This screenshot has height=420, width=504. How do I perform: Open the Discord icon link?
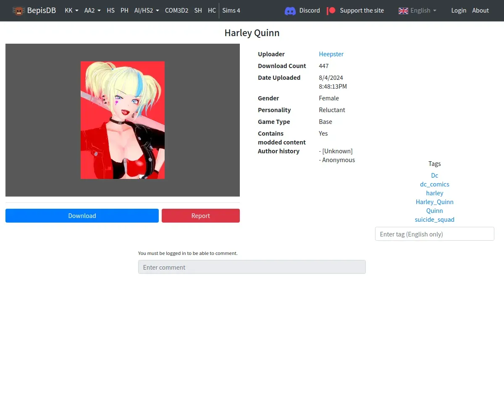click(x=290, y=10)
